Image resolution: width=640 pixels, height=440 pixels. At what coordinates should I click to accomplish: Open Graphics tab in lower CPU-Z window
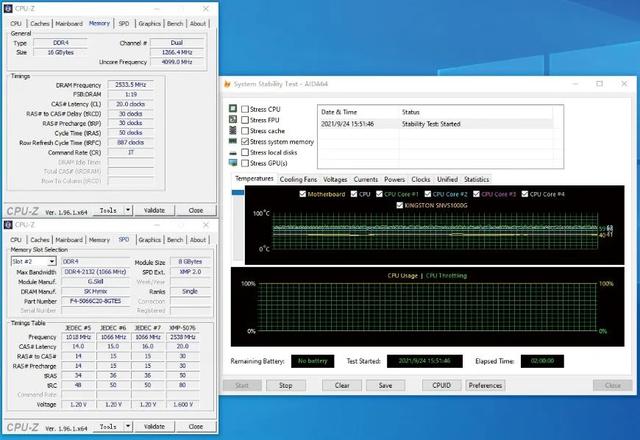[149, 240]
